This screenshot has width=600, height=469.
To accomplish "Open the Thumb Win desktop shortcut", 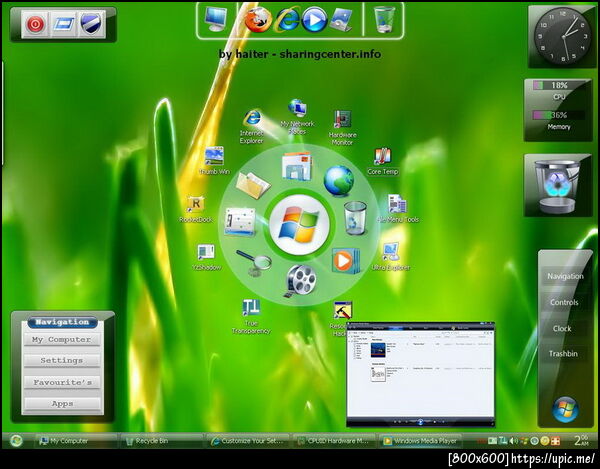I will [x=214, y=161].
